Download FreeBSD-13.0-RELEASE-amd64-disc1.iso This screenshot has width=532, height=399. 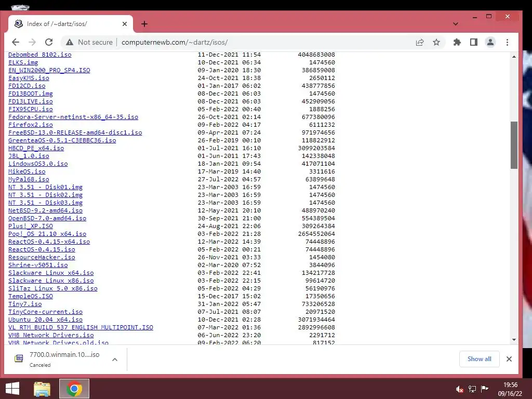75,132
